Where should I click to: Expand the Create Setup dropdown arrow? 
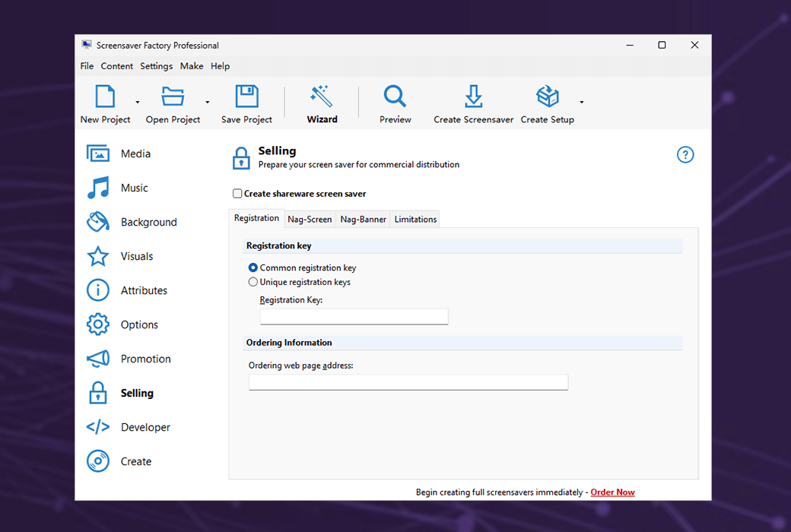click(582, 103)
